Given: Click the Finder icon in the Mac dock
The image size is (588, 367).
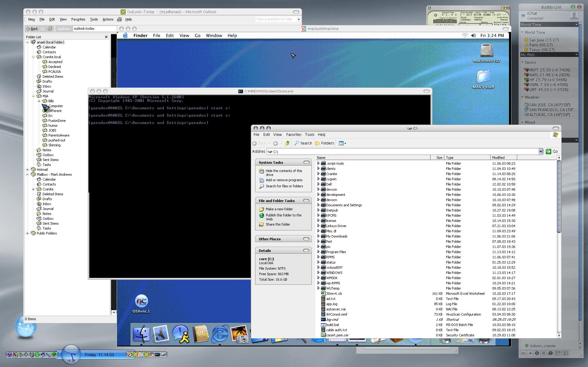Looking at the screenshot, I should click(141, 335).
